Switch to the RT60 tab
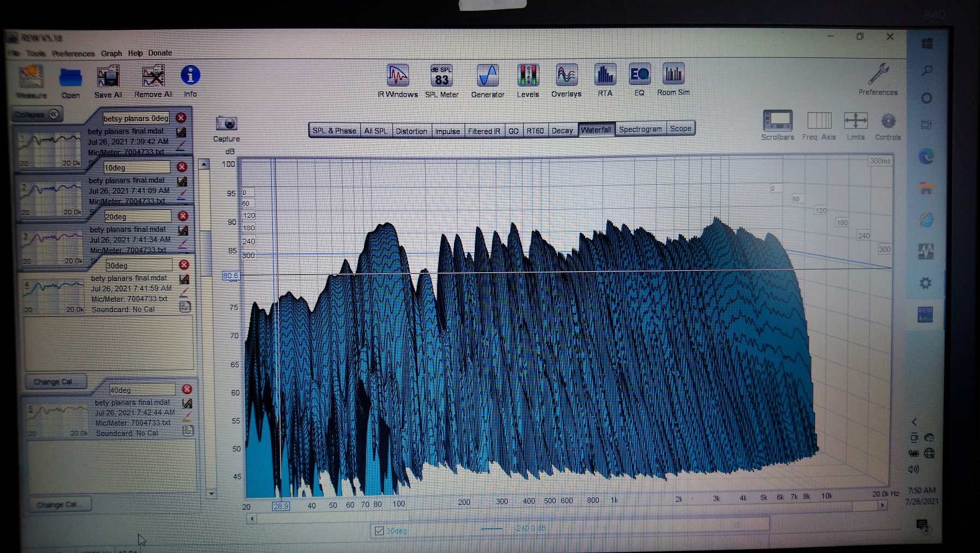Image resolution: width=980 pixels, height=553 pixels. pyautogui.click(x=535, y=130)
